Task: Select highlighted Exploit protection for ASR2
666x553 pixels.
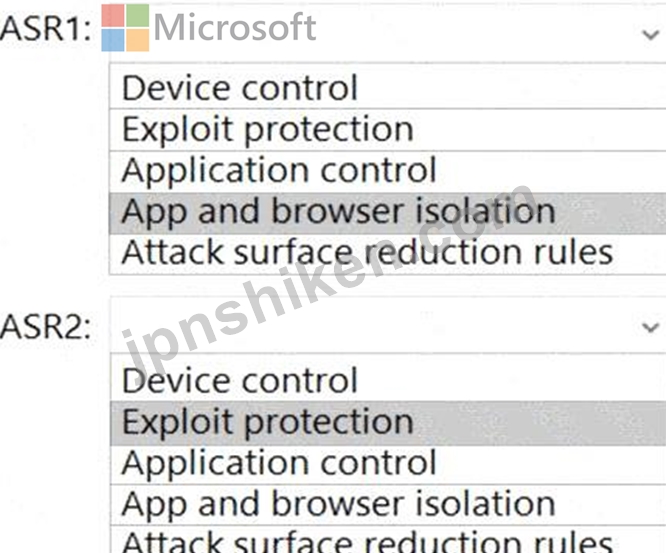Action: [267, 422]
